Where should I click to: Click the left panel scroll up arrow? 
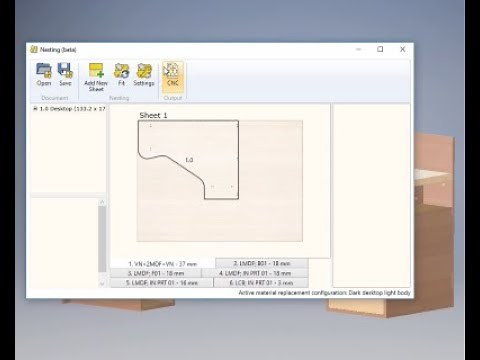(x=102, y=202)
